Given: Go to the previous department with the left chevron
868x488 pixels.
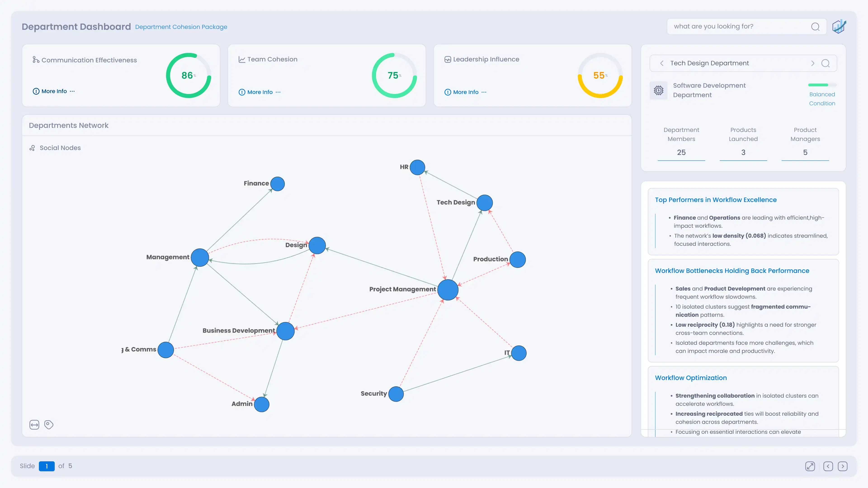Looking at the screenshot, I should click(662, 63).
